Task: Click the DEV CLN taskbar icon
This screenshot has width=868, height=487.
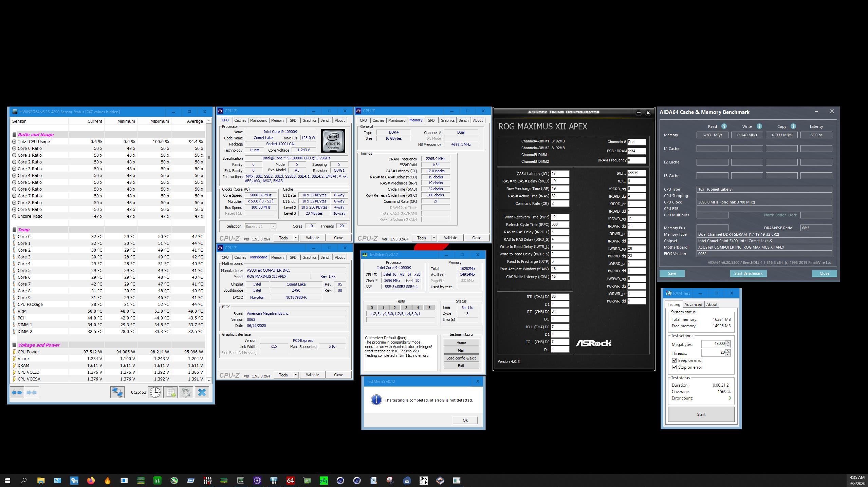Action: click(x=423, y=480)
